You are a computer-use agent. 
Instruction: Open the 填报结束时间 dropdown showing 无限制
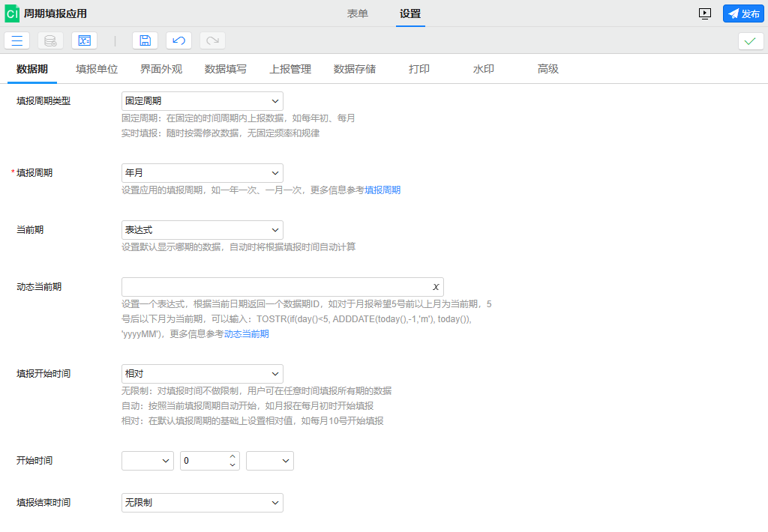coord(202,502)
